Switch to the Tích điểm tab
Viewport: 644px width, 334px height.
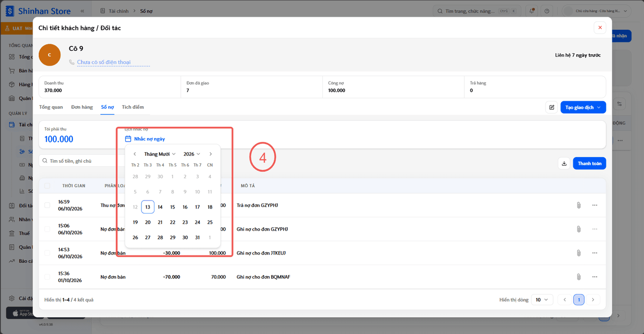[x=133, y=107]
